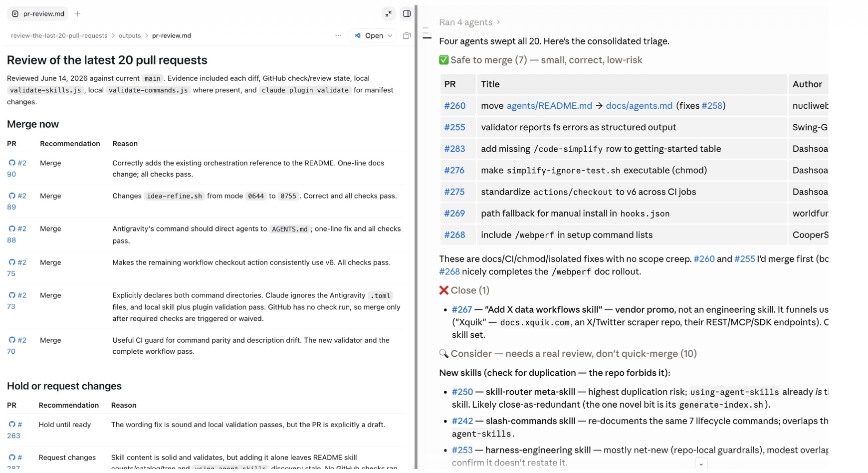This screenshot has width=868, height=473.
Task: Open #268 link in the Safe to merge table
Action: (454, 235)
